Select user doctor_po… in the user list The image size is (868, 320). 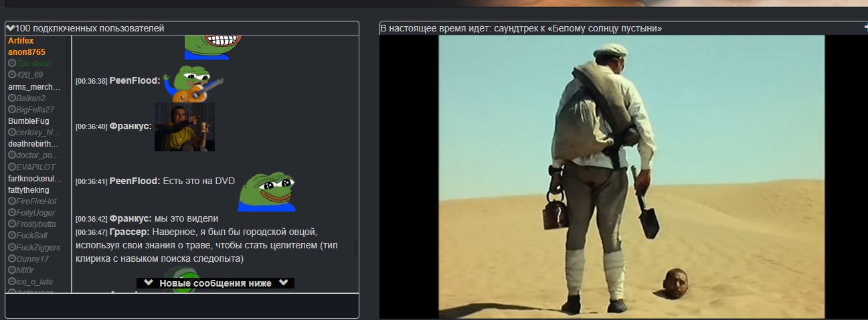point(38,155)
